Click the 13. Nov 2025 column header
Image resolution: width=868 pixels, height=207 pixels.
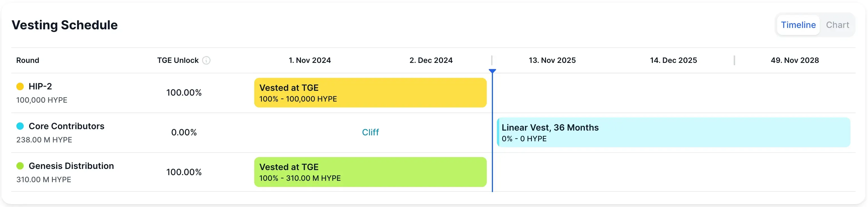click(552, 60)
